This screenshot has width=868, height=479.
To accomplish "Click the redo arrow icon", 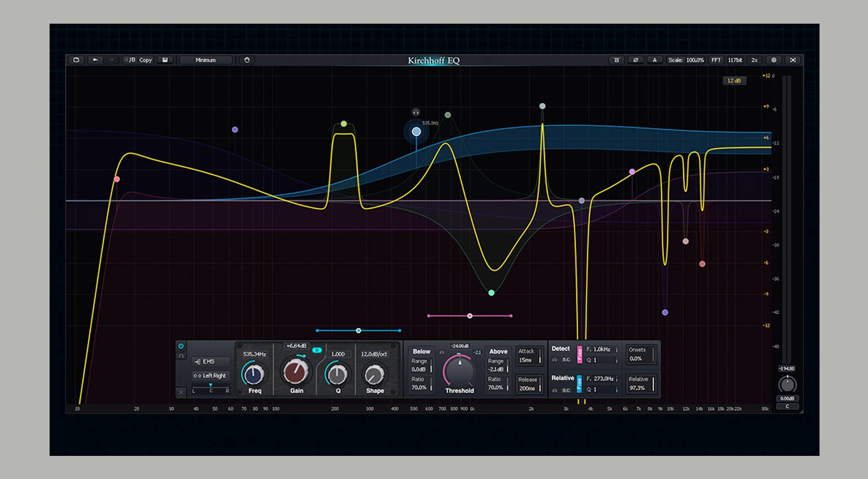I will 112,60.
